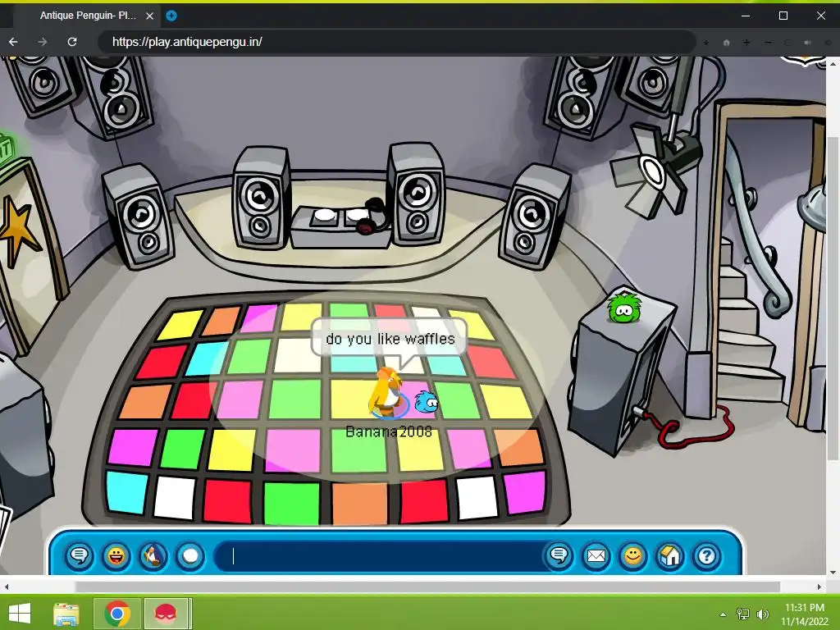
Task: Select the red Antique Penguin taskbar app
Action: point(166,614)
